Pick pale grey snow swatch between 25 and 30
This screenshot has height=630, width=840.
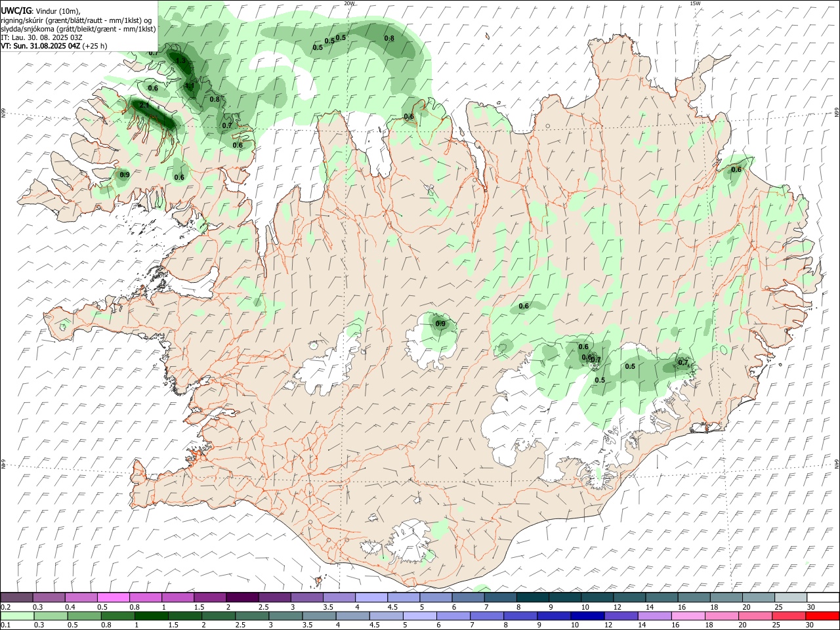[790, 597]
